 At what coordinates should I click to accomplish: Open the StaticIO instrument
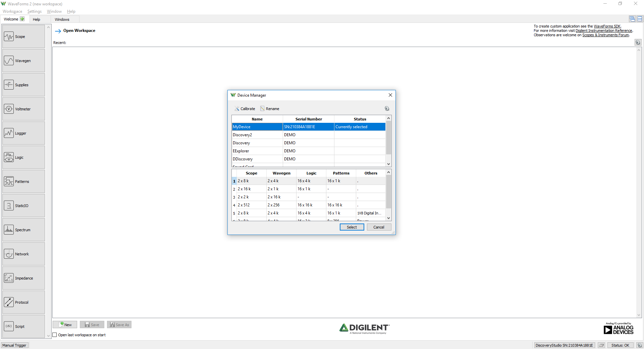click(x=23, y=206)
